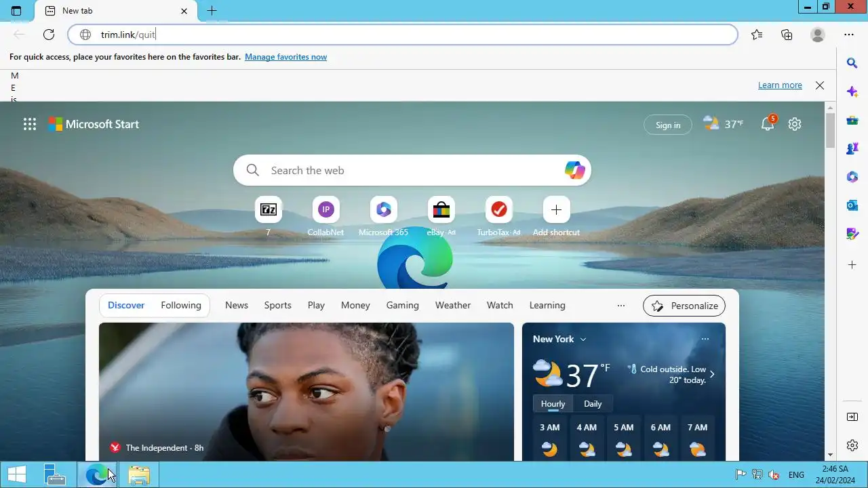Open the sidebar Tools briefcase icon
868x488 pixels.
click(x=852, y=121)
